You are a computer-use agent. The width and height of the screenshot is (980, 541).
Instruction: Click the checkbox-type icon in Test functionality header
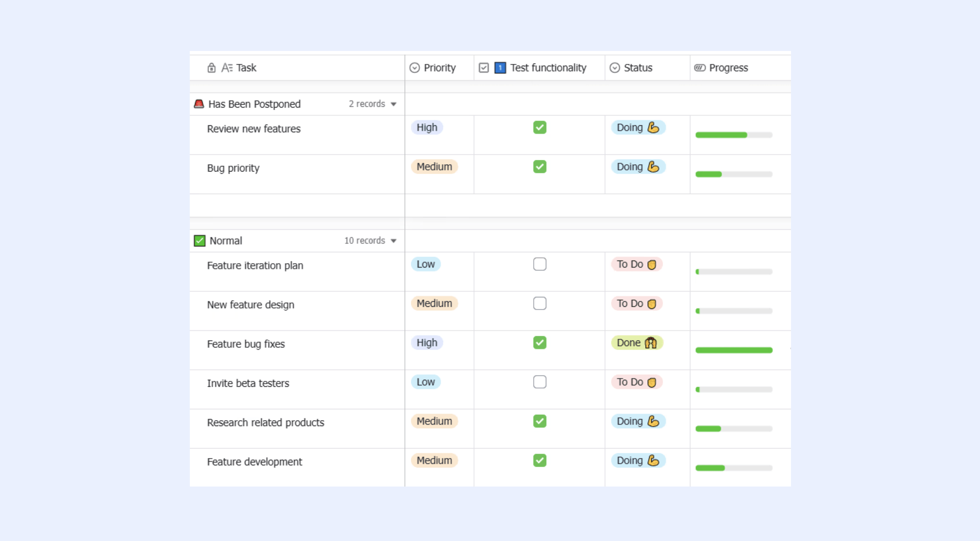coord(484,68)
